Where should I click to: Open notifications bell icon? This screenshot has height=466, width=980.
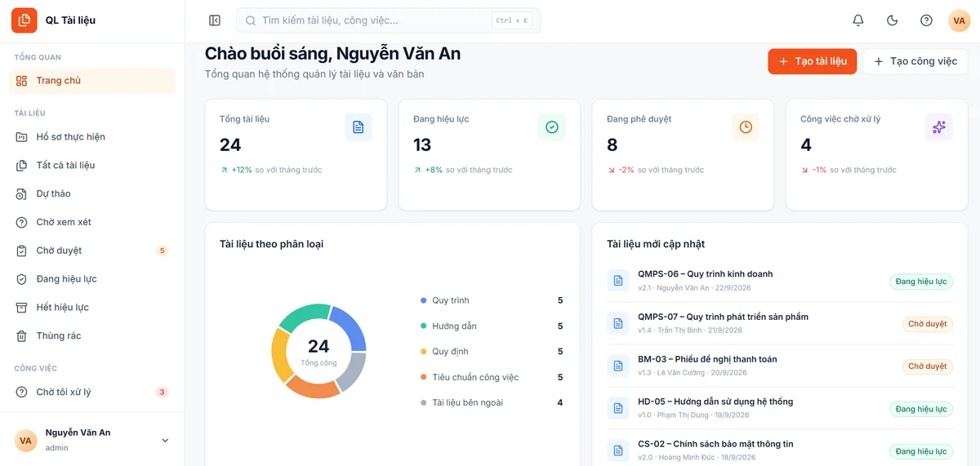click(858, 20)
